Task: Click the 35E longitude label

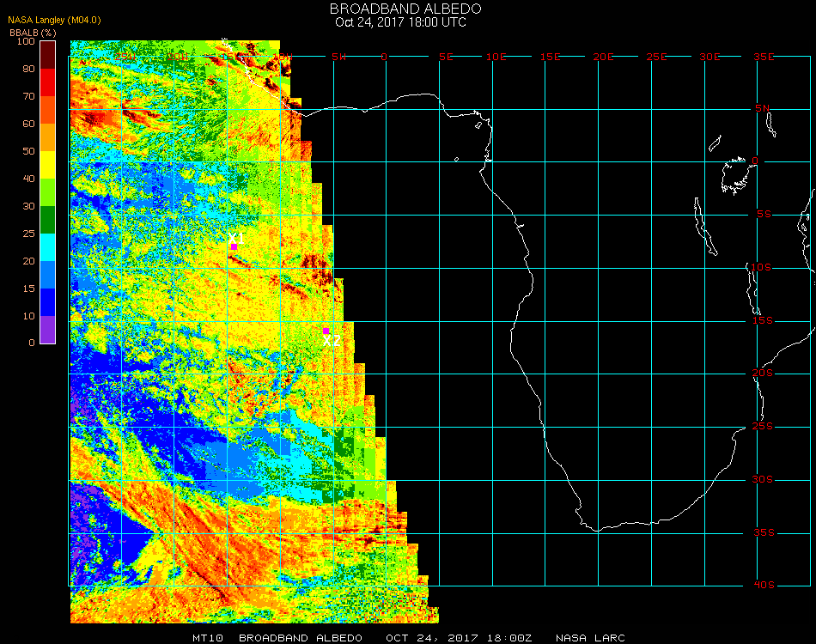Action: (x=764, y=57)
